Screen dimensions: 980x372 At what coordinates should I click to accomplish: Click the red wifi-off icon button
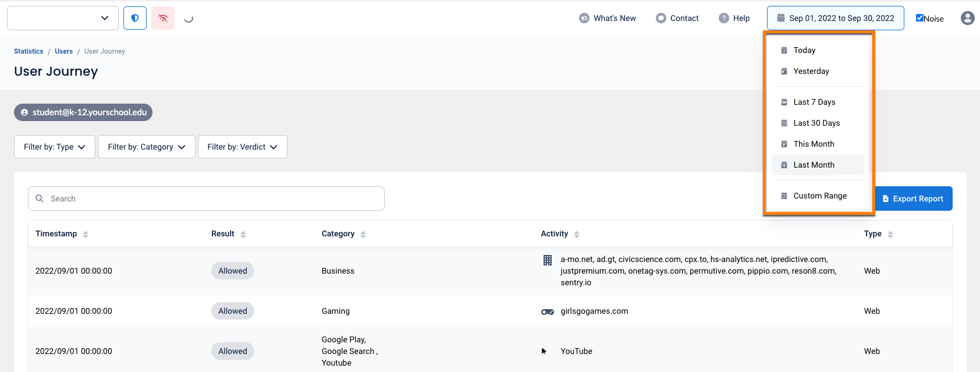pos(163,18)
